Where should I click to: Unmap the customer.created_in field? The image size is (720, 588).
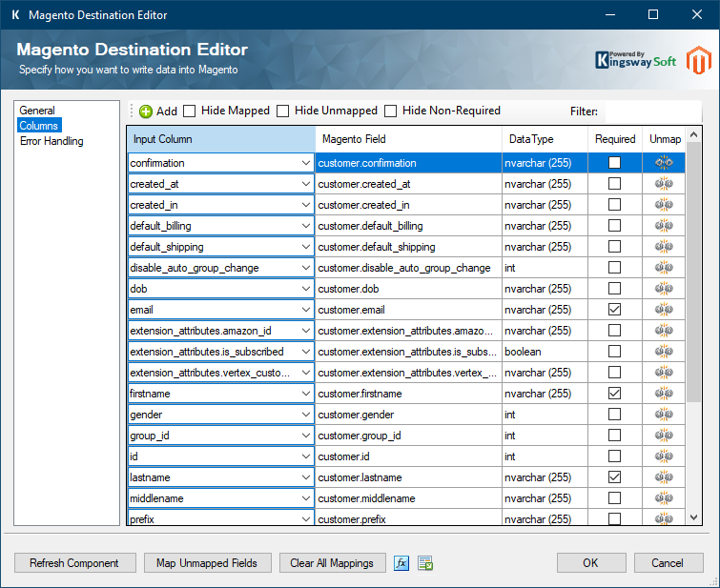coord(664,205)
